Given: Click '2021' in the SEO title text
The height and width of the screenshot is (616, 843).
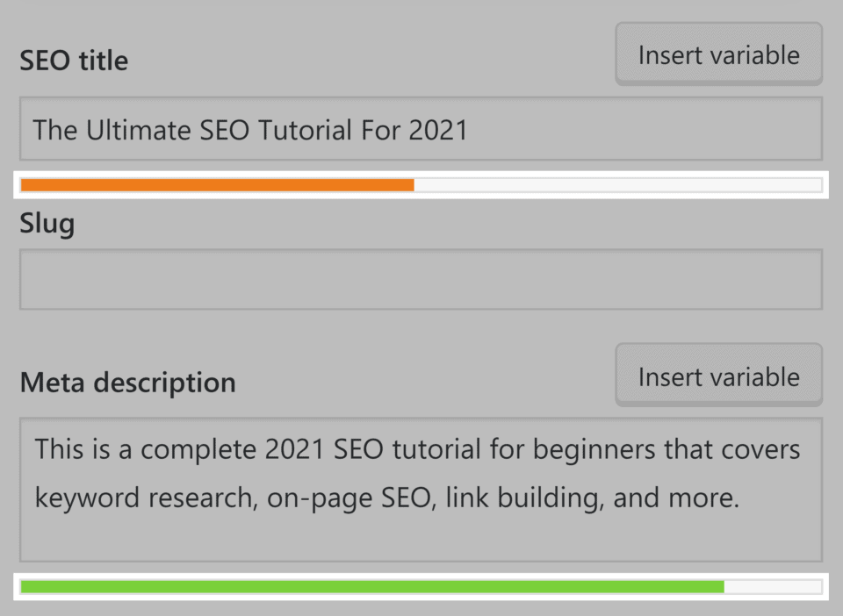Looking at the screenshot, I should 433,129.
